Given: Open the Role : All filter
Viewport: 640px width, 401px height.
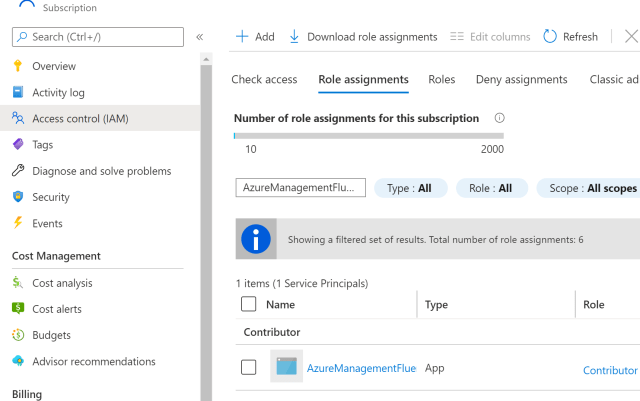Looking at the screenshot, I should click(x=491, y=188).
